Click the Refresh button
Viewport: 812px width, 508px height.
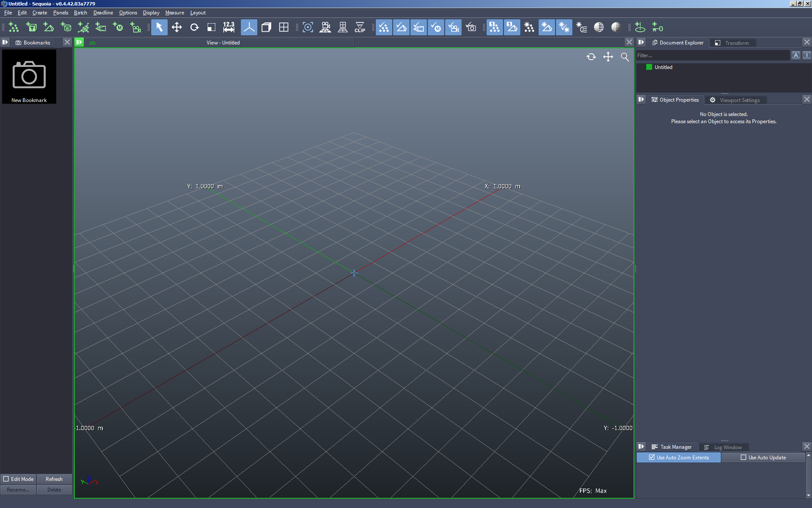tap(54, 479)
